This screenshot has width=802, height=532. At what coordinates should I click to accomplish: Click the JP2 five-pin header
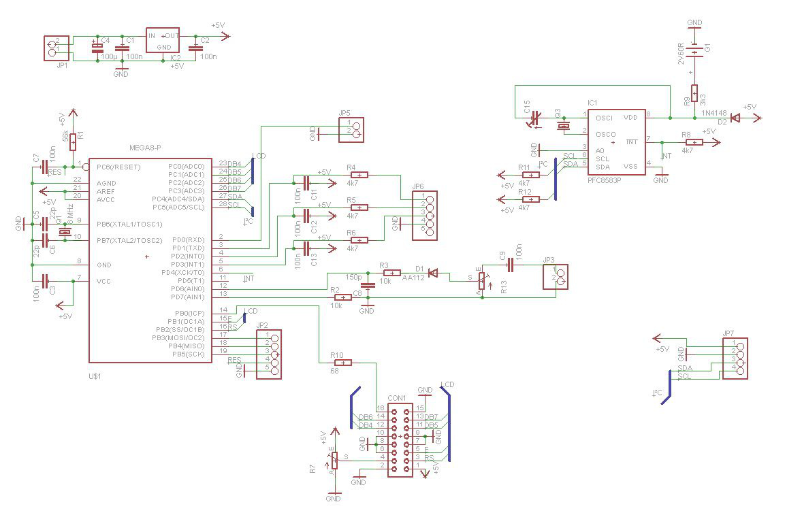[x=269, y=354]
